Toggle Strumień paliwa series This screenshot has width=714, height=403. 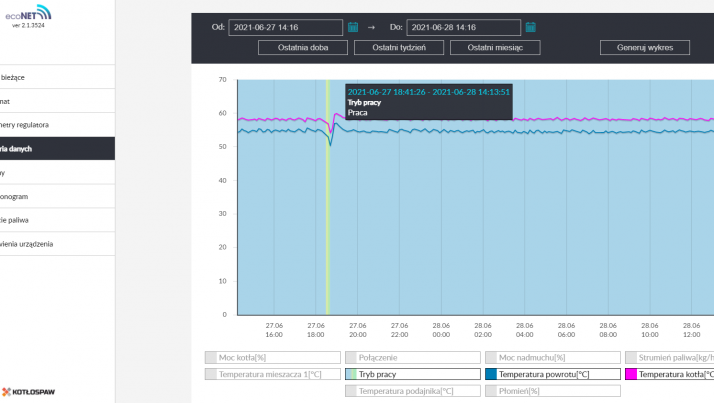[669, 357]
